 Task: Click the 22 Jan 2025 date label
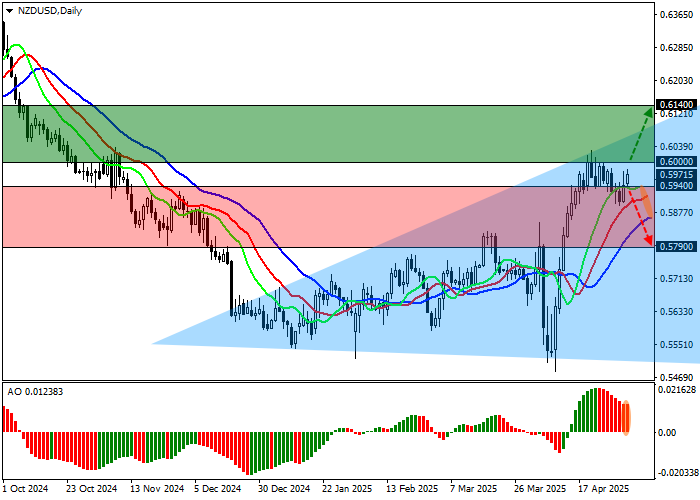[x=347, y=489]
